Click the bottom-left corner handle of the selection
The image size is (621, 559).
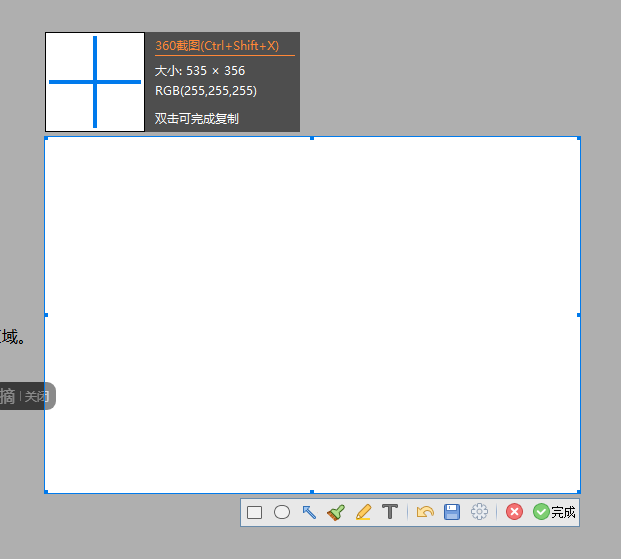pos(45,492)
